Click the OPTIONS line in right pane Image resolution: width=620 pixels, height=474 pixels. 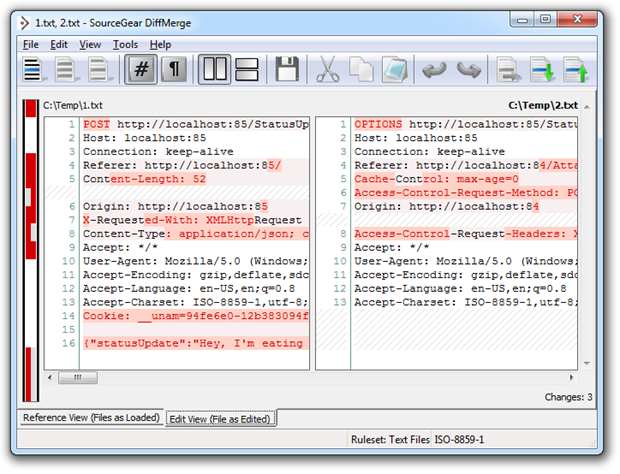pos(465,125)
